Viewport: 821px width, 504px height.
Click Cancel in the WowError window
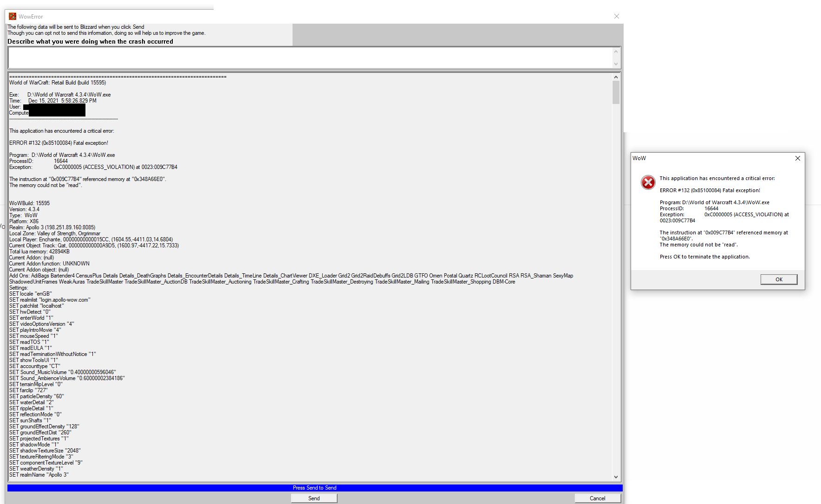click(x=597, y=498)
